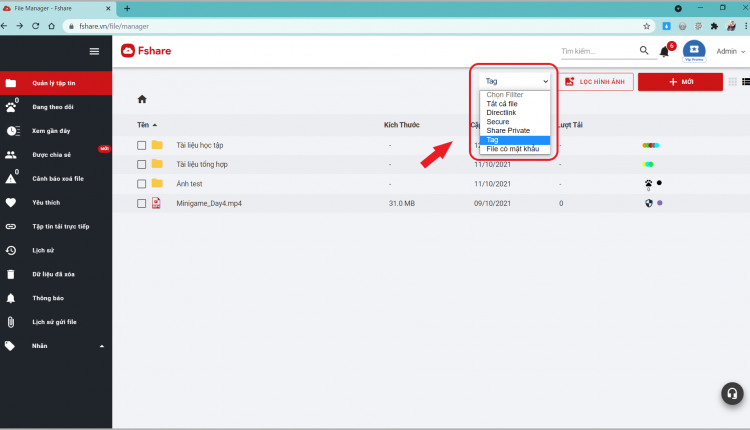Screen dimensions: 750x430
Task: Click the home breadcrumb icon
Action: (x=142, y=99)
